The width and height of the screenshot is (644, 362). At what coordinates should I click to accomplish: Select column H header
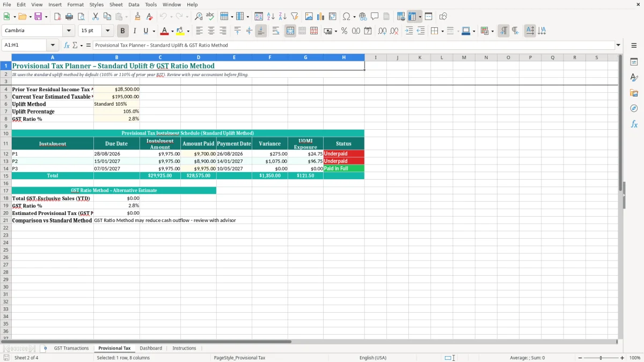pyautogui.click(x=343, y=57)
